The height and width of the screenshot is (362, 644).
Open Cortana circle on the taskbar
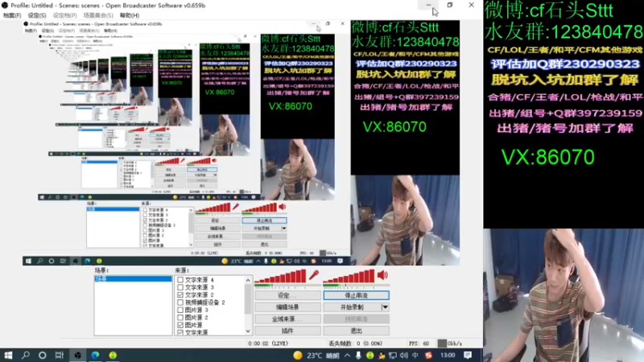pos(43,356)
